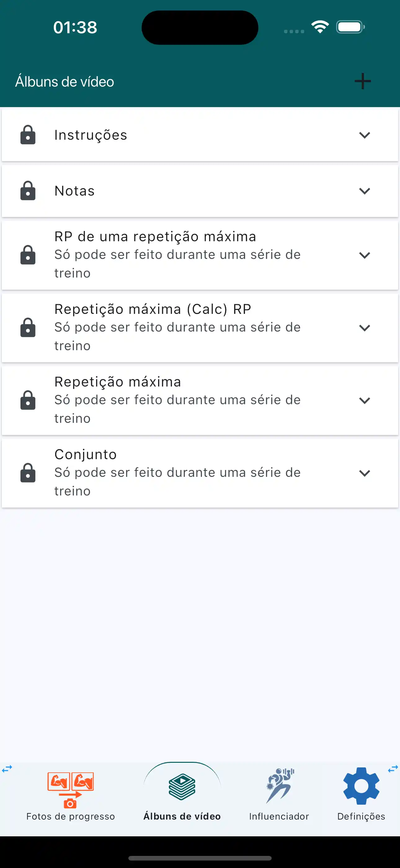Expand RP de uma repetição máxima chevron
The height and width of the screenshot is (868, 400).
364,255
